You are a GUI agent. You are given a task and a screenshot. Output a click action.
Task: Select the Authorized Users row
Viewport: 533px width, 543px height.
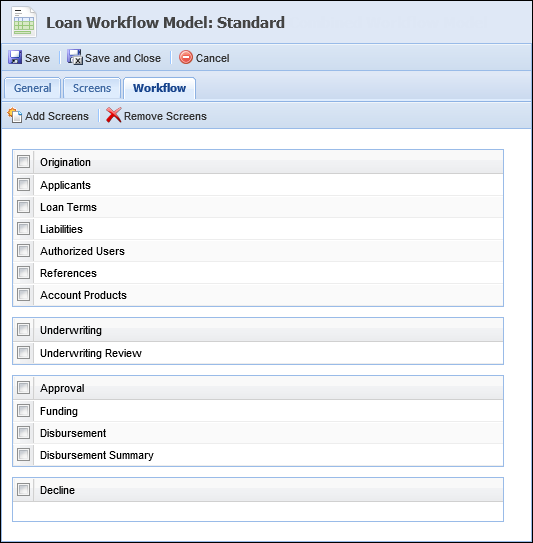[x=258, y=251]
